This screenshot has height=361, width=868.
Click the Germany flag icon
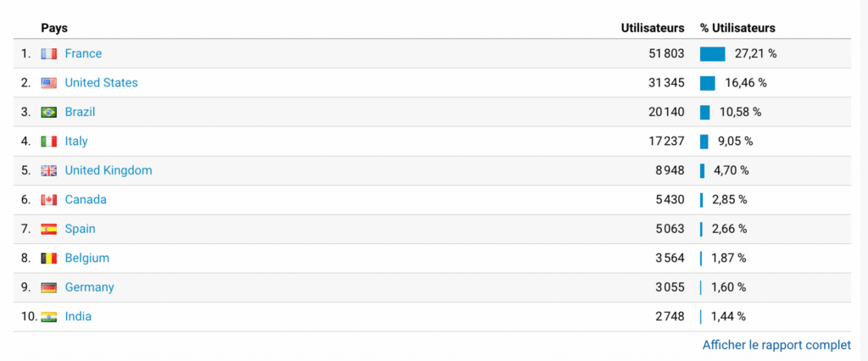pos(48,288)
